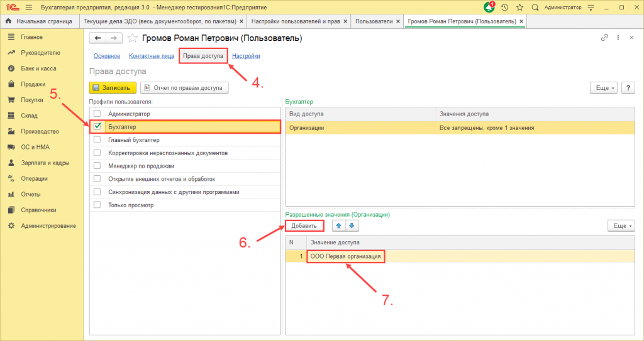
Task: Open the Производство section
Action: 40,131
